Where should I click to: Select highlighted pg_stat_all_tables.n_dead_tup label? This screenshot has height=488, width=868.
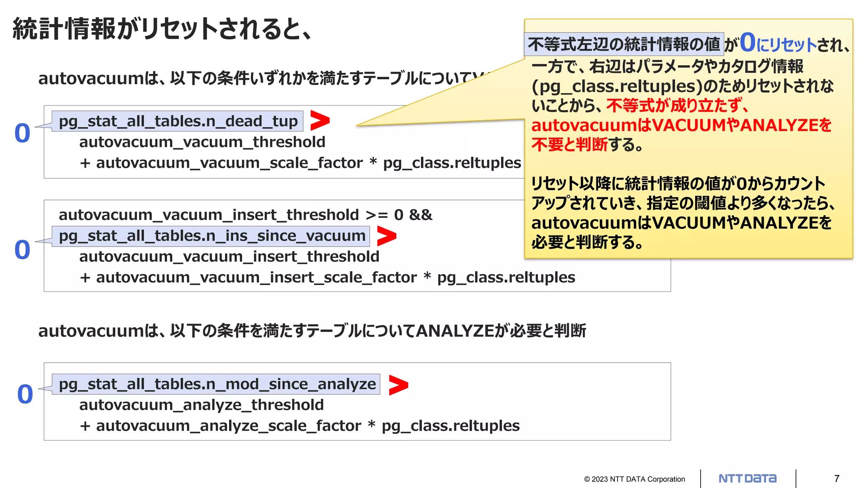coord(178,121)
